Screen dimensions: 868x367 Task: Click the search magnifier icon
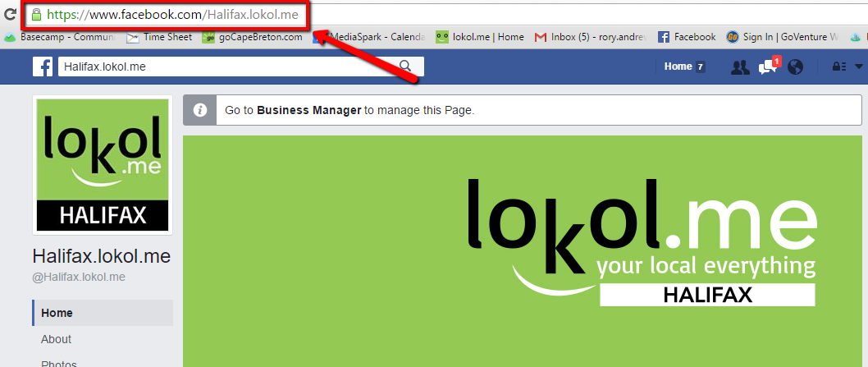click(x=406, y=67)
